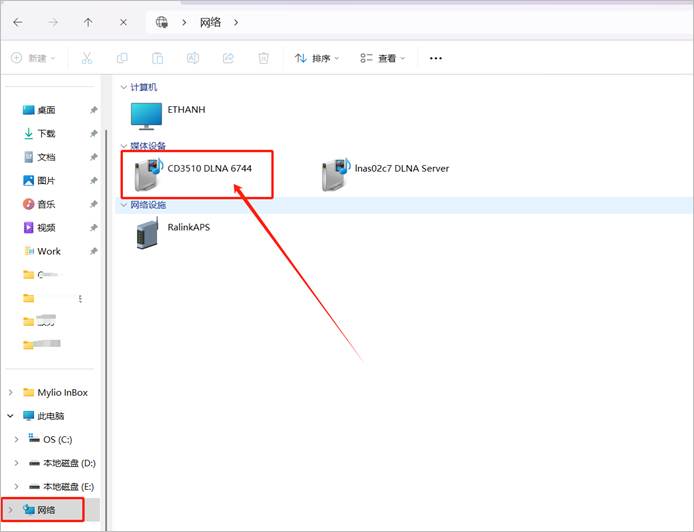Open the three-dots more options menu
The width and height of the screenshot is (694, 532).
click(435, 58)
